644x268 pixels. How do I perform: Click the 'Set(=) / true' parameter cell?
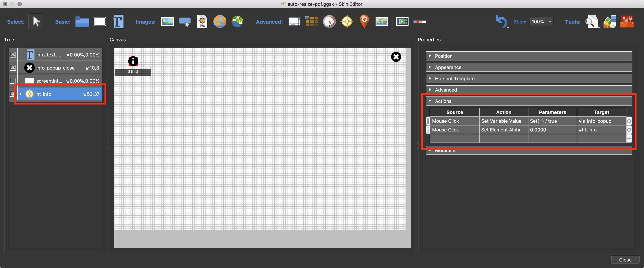(553, 121)
